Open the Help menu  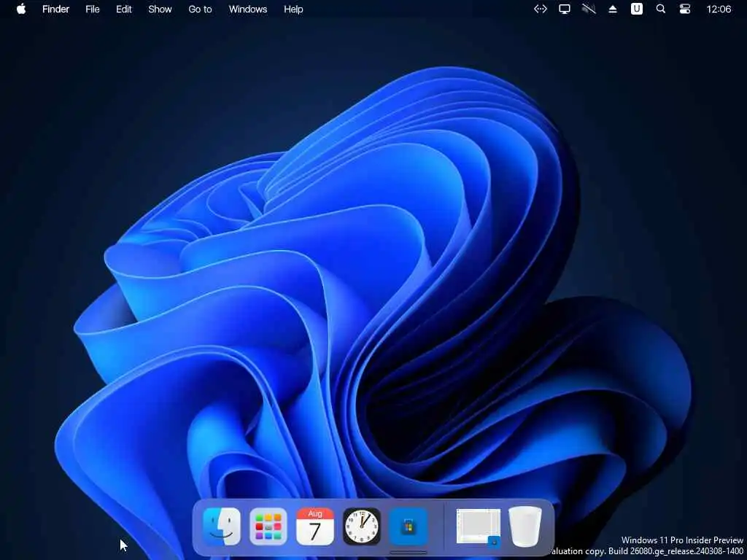[293, 9]
